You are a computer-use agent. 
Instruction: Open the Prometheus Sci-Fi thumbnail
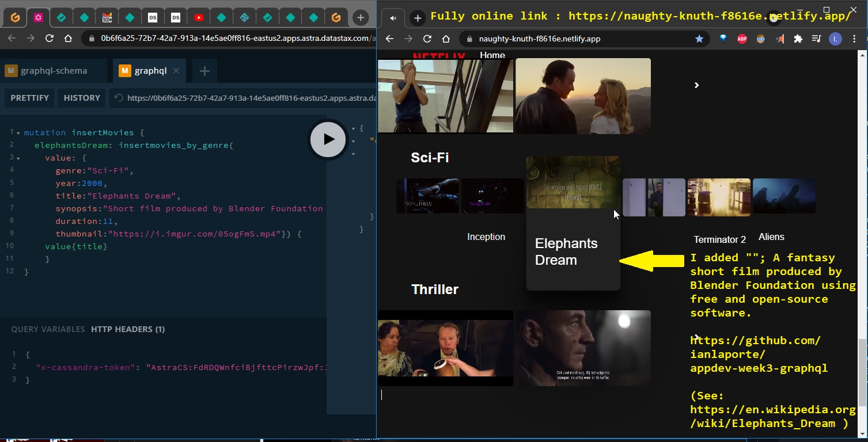tap(427, 196)
